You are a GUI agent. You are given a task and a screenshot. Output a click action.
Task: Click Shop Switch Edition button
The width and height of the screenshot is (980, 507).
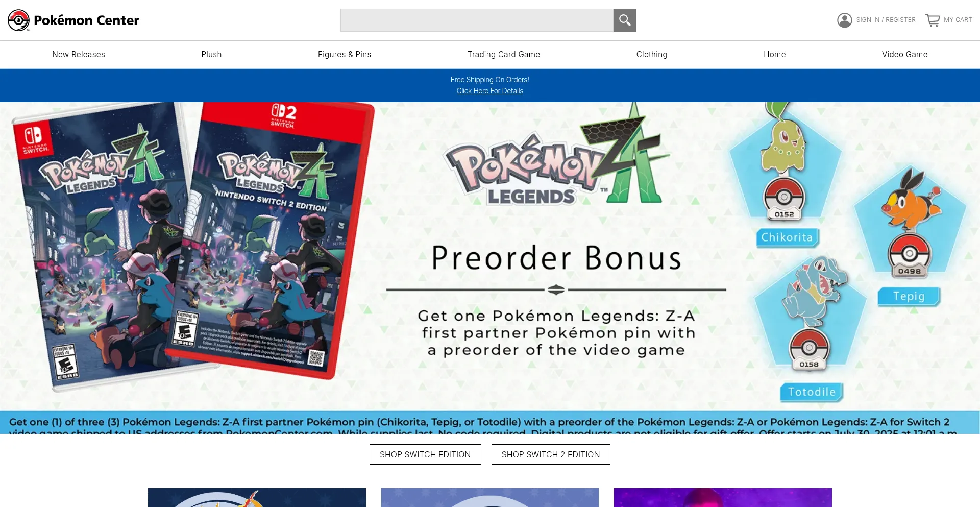[x=425, y=454]
